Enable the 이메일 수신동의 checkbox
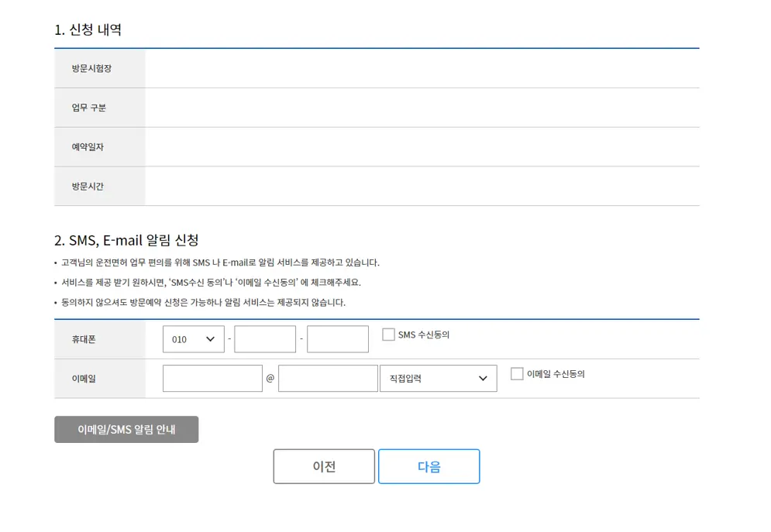 516,373
